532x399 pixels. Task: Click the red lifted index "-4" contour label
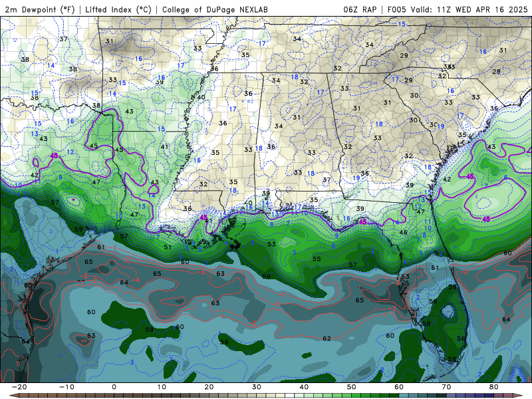point(136,280)
